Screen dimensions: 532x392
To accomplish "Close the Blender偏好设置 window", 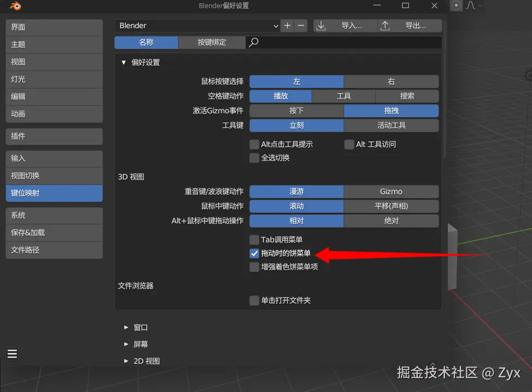I will click(434, 5).
